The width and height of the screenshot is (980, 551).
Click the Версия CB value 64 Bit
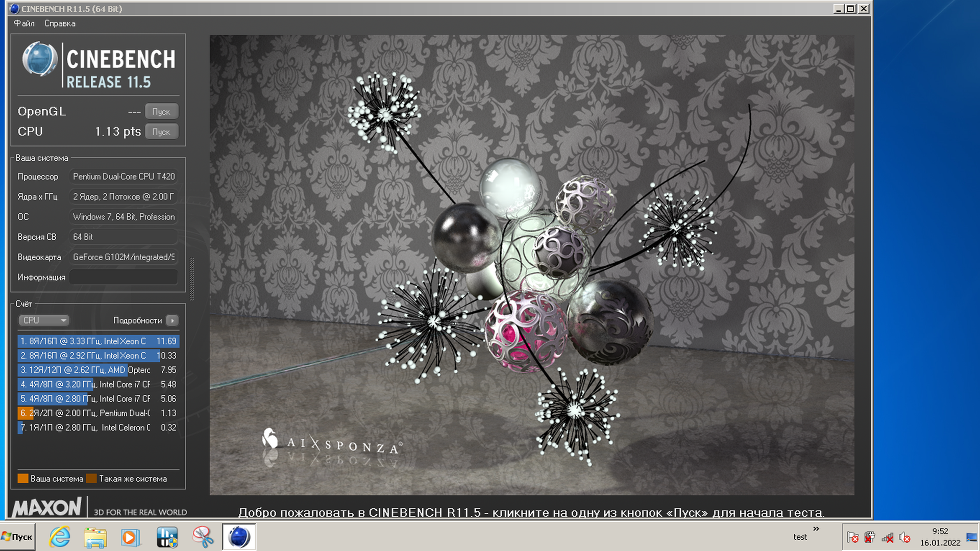pyautogui.click(x=124, y=237)
